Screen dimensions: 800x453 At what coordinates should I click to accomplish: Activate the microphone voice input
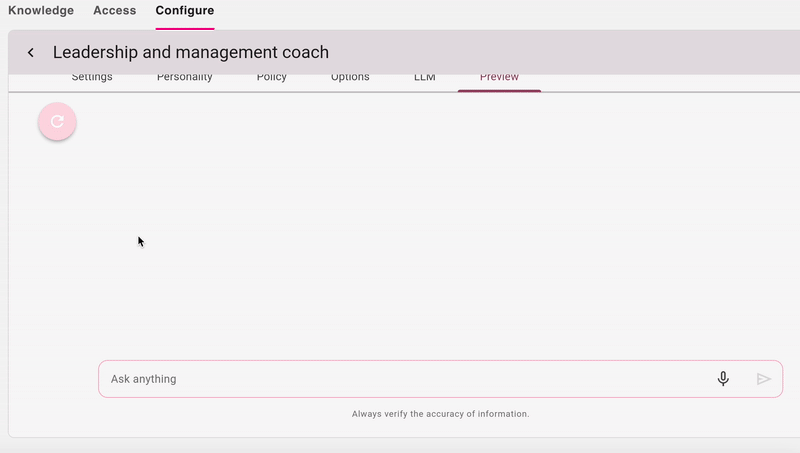coord(723,379)
